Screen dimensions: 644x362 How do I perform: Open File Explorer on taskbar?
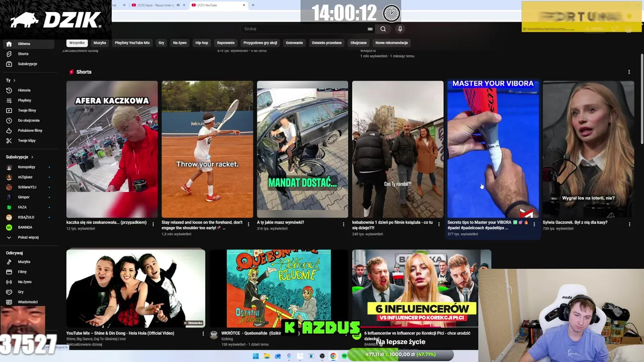(x=267, y=356)
